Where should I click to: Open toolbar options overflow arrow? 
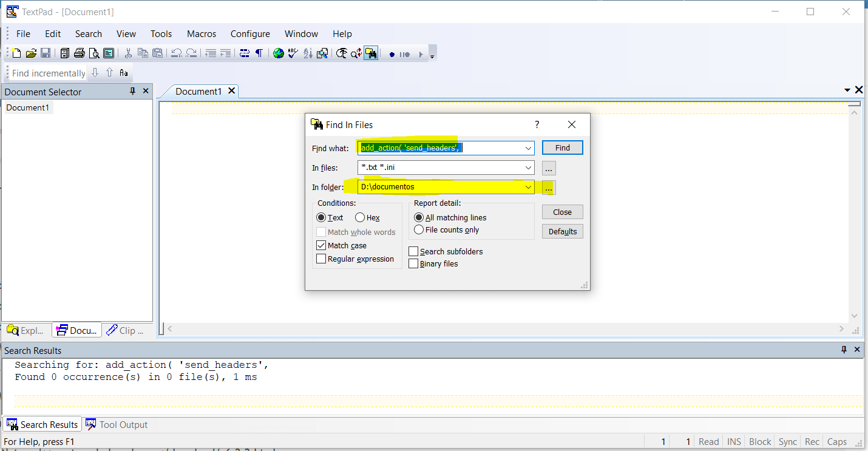coord(432,56)
